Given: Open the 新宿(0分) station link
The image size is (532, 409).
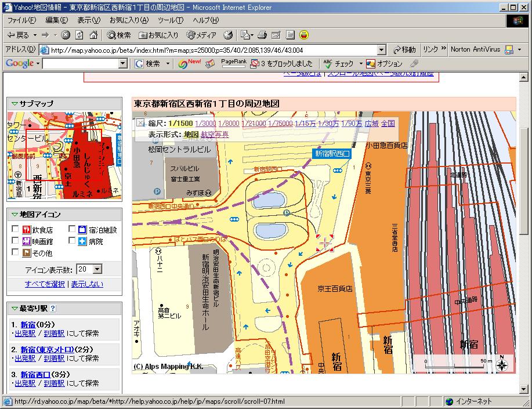Looking at the screenshot, I should (28, 325).
